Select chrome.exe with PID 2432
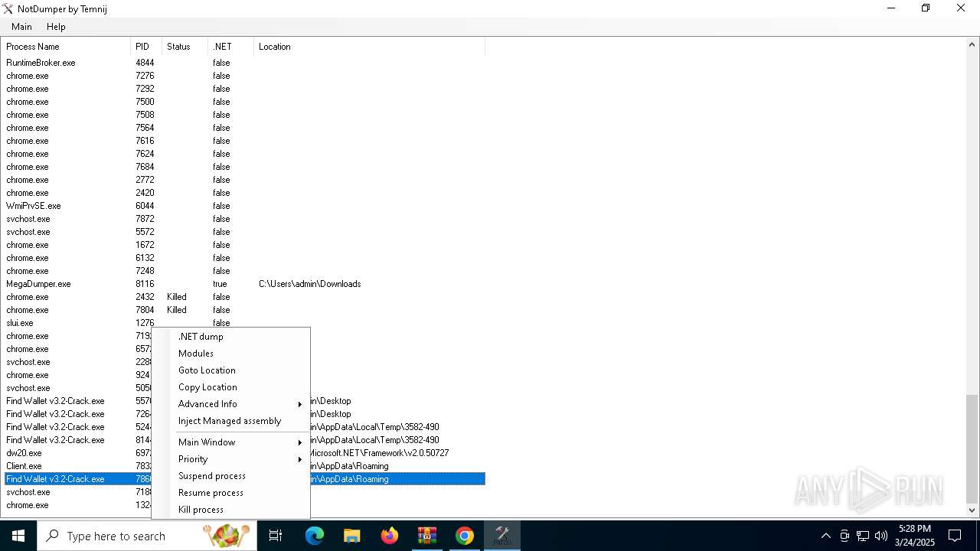 pos(243,297)
